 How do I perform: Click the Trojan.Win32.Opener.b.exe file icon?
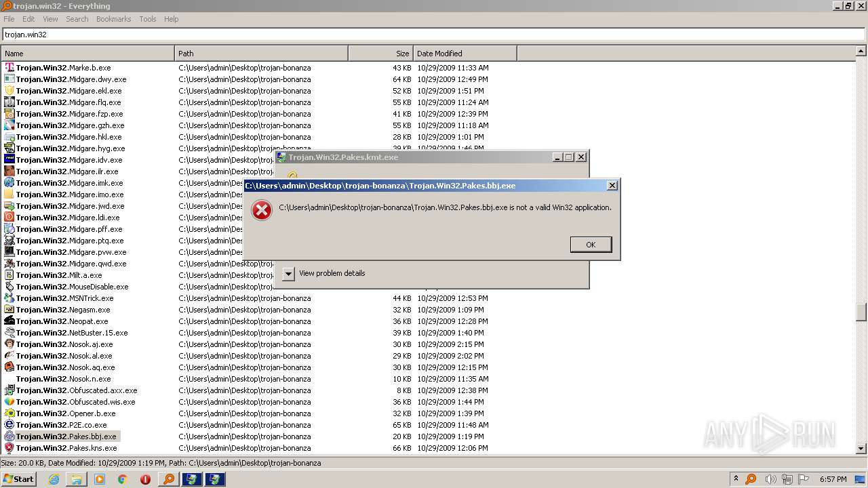pyautogui.click(x=9, y=413)
